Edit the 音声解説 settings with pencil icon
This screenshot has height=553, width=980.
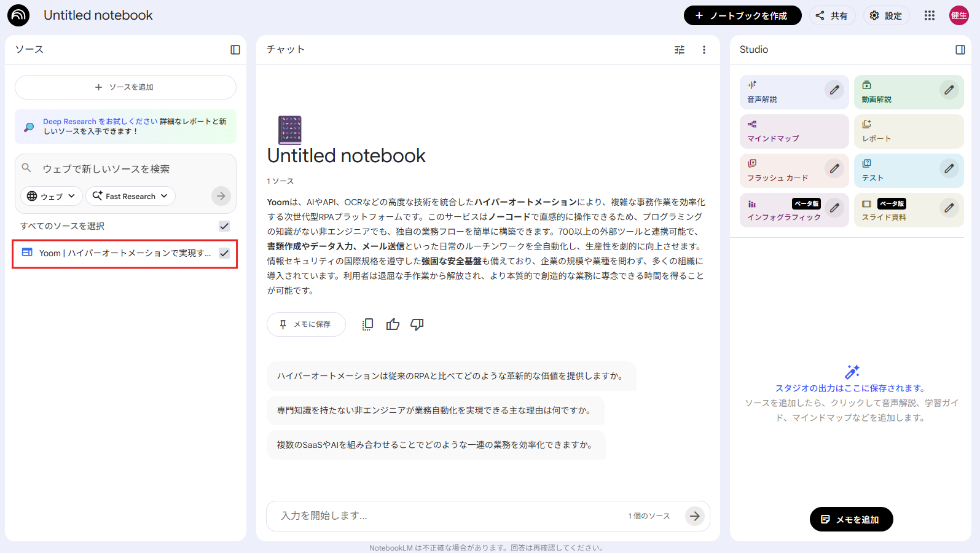pyautogui.click(x=834, y=90)
